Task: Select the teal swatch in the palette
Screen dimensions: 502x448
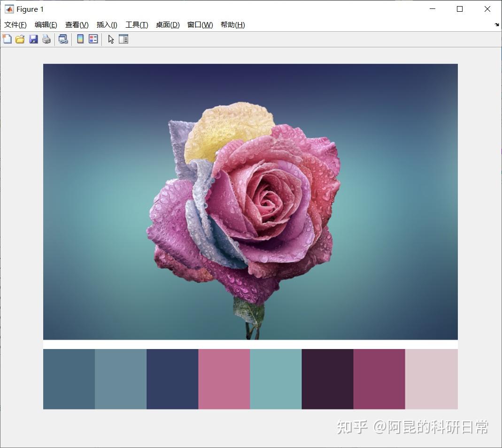Action: (275, 379)
